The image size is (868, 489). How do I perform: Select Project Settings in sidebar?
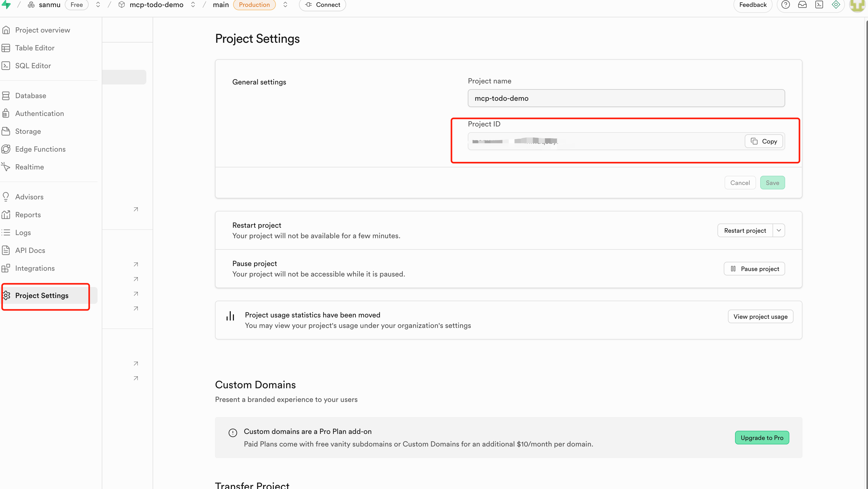pyautogui.click(x=42, y=296)
